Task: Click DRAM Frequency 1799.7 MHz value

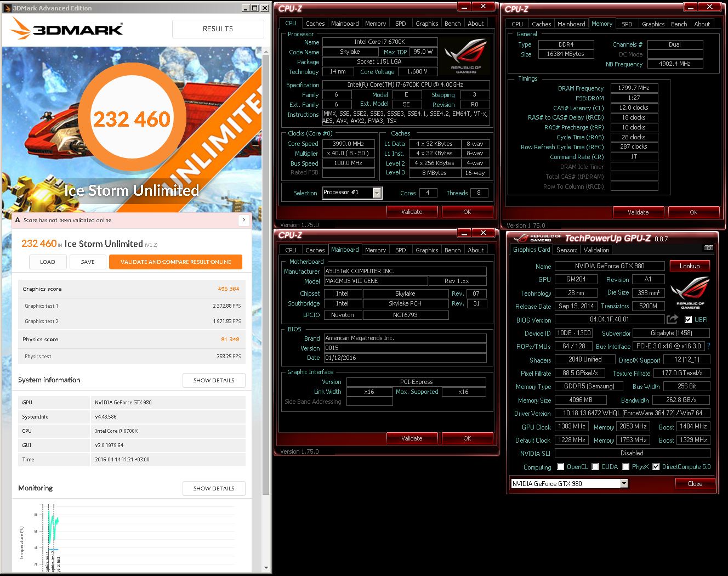Action: [x=634, y=88]
